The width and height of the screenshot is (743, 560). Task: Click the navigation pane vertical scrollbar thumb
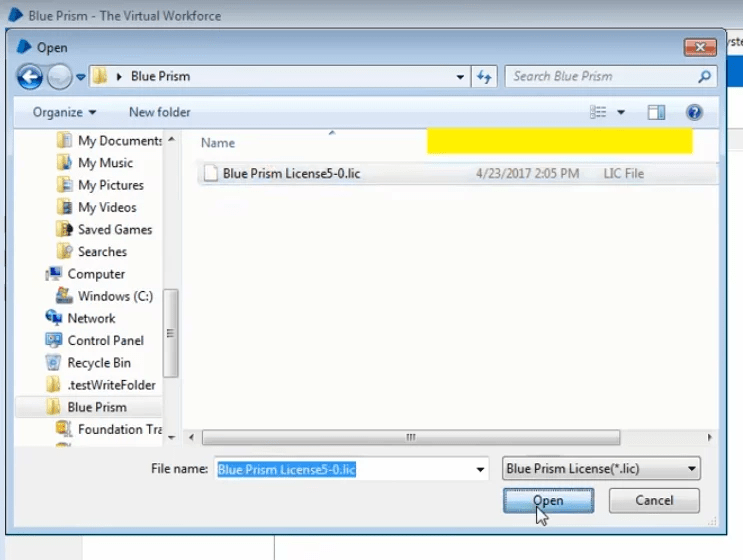coord(171,333)
